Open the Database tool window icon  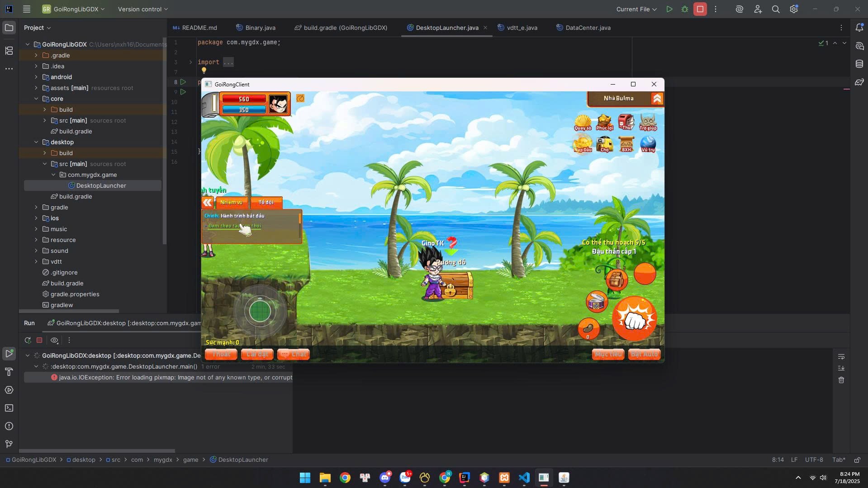[859, 64]
